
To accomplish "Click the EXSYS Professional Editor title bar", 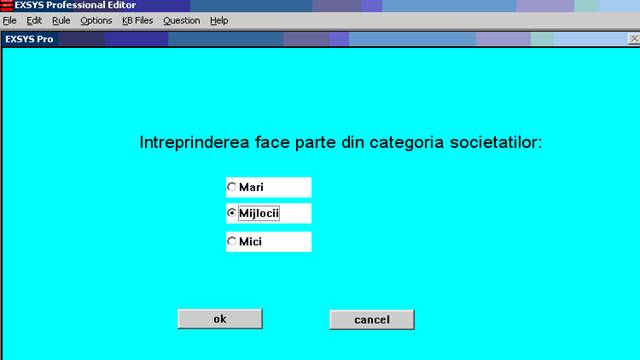I will [x=327, y=5].
